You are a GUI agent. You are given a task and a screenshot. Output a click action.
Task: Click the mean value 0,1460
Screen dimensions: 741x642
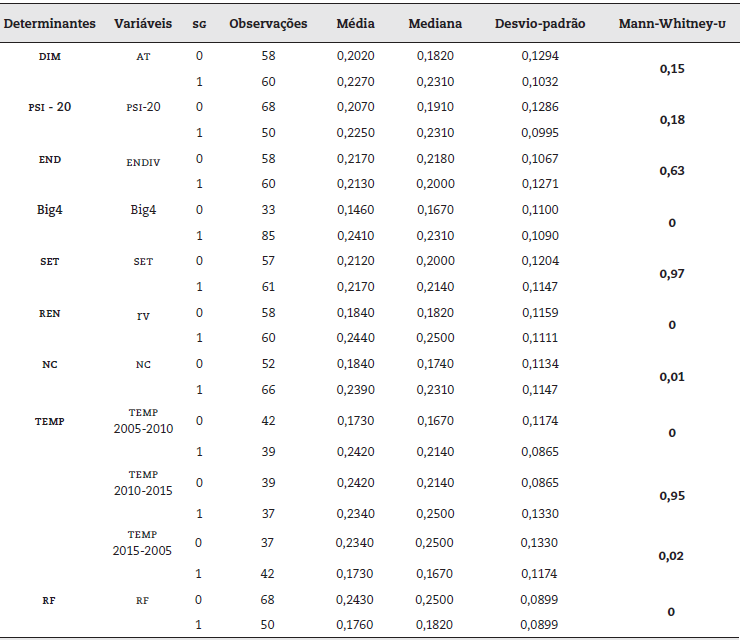[356, 210]
